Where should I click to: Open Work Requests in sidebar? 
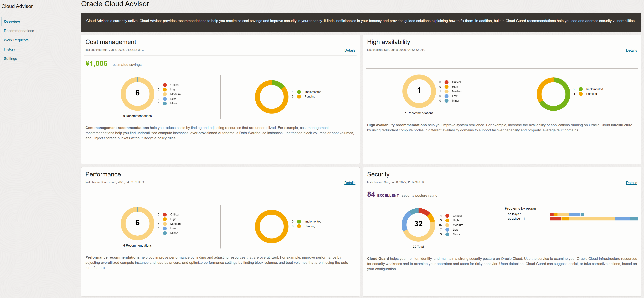pyautogui.click(x=16, y=40)
